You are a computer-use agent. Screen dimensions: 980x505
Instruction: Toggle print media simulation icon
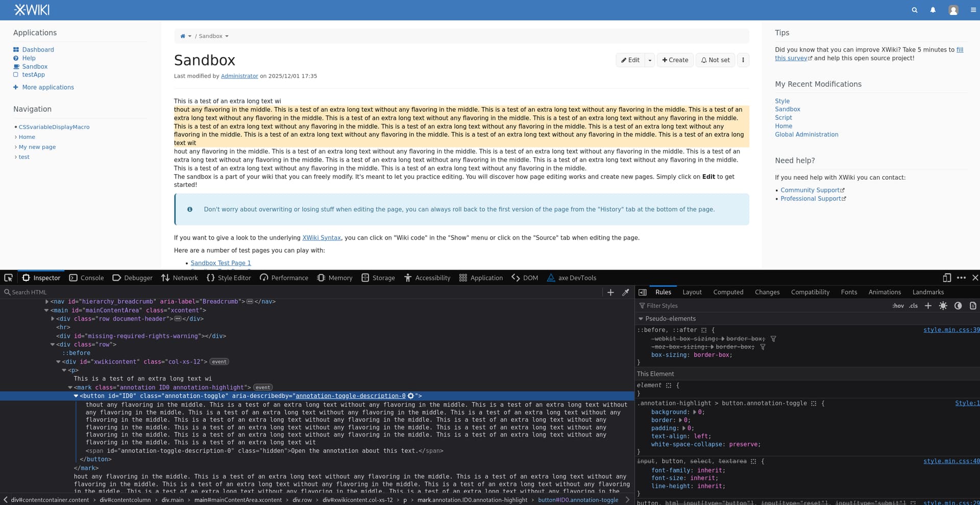click(x=973, y=306)
